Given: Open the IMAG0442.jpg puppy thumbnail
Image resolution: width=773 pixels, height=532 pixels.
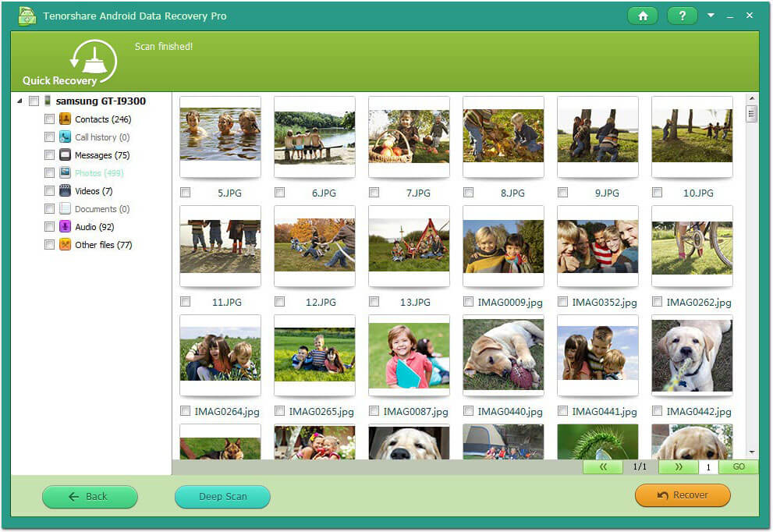Looking at the screenshot, I should click(692, 355).
